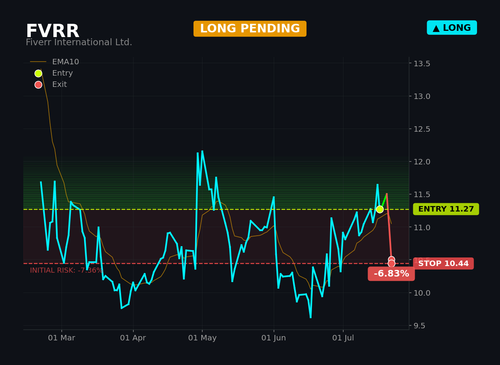Click the 01 Jun date axis label

(x=273, y=338)
